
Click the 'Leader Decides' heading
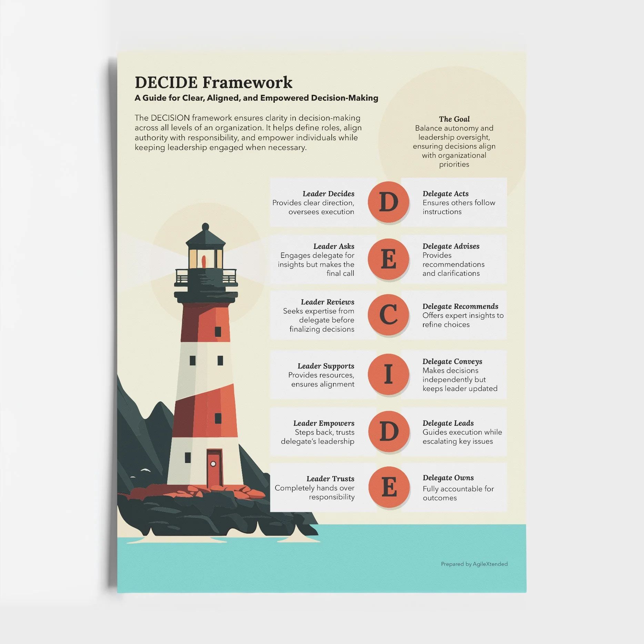[x=328, y=194]
